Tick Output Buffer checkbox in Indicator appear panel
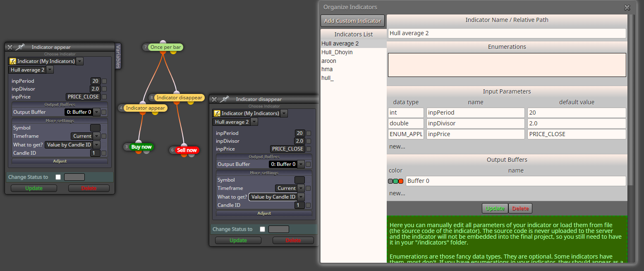The height and width of the screenshot is (271, 644). tap(104, 112)
